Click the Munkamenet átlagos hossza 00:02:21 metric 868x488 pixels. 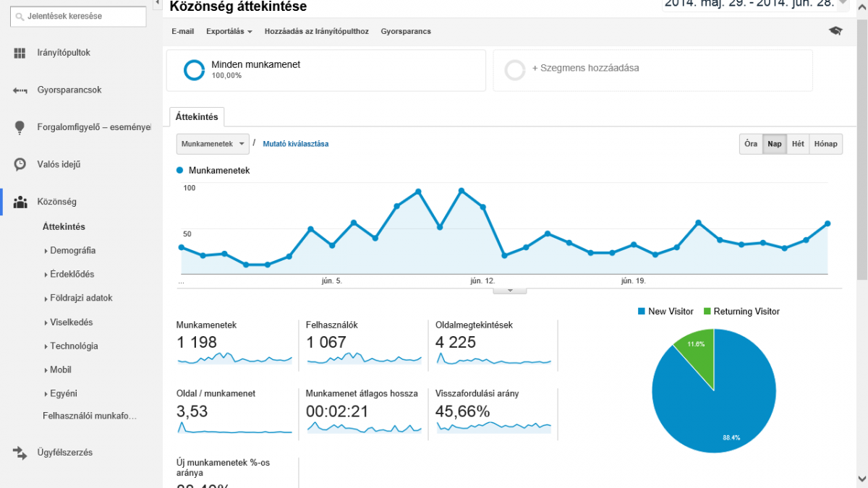(x=364, y=411)
